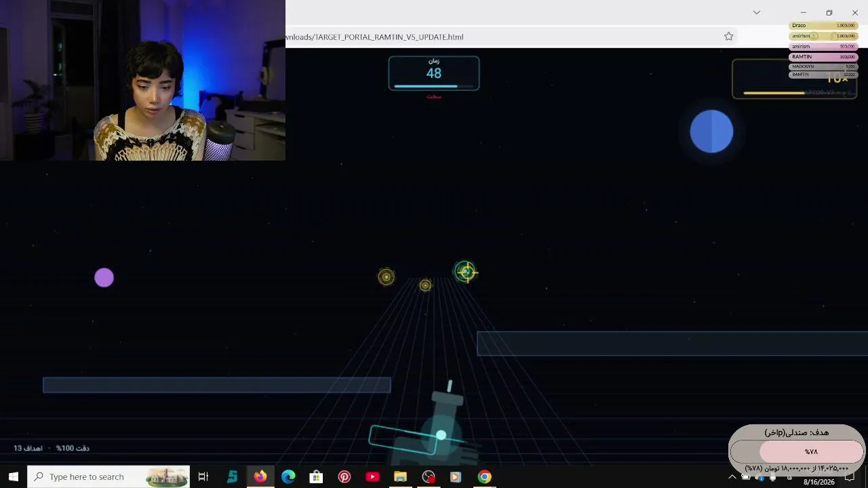Shoot the purple circle target

pyautogui.click(x=104, y=277)
